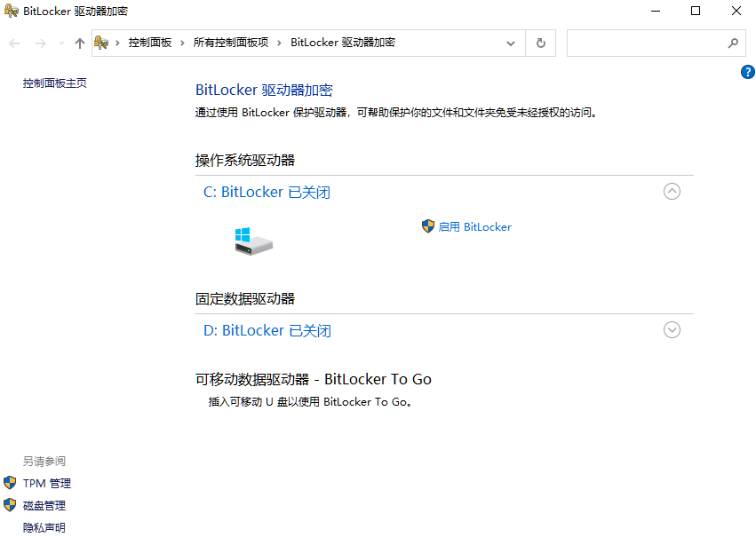Screen dimensions: 756x553
Task: Click 启用 BitLocker link
Action: pyautogui.click(x=475, y=227)
